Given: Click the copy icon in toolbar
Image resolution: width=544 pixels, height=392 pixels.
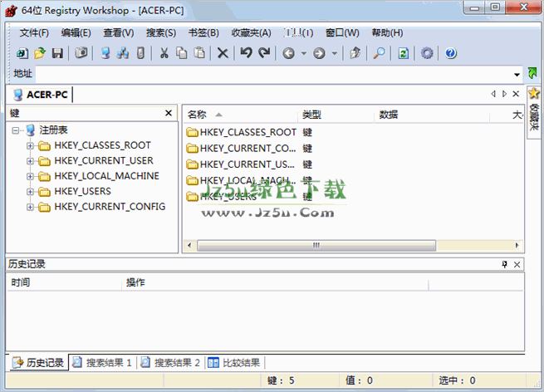Looking at the screenshot, I should point(181,53).
